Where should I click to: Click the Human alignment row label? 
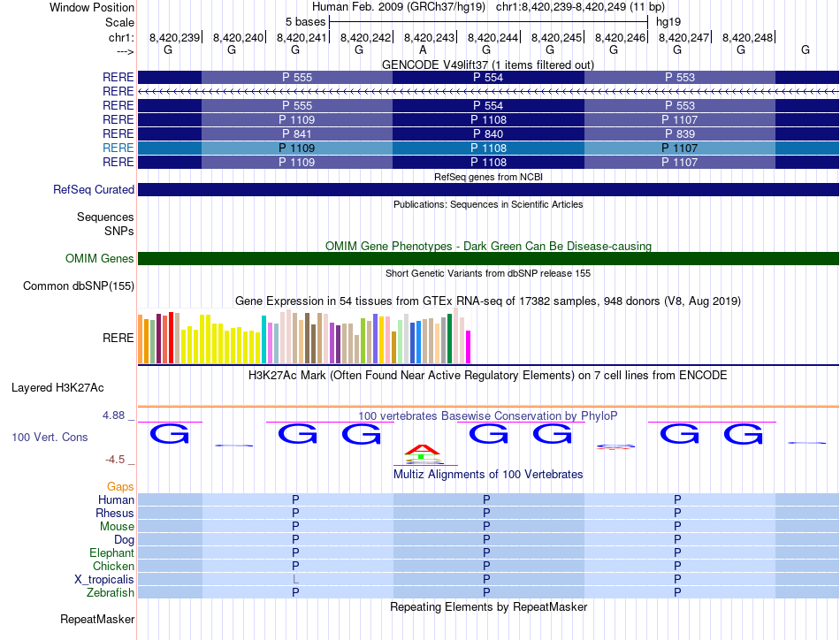click(x=116, y=499)
